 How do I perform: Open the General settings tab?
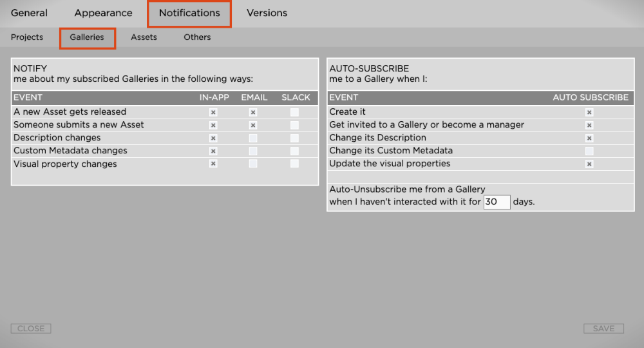pos(29,13)
